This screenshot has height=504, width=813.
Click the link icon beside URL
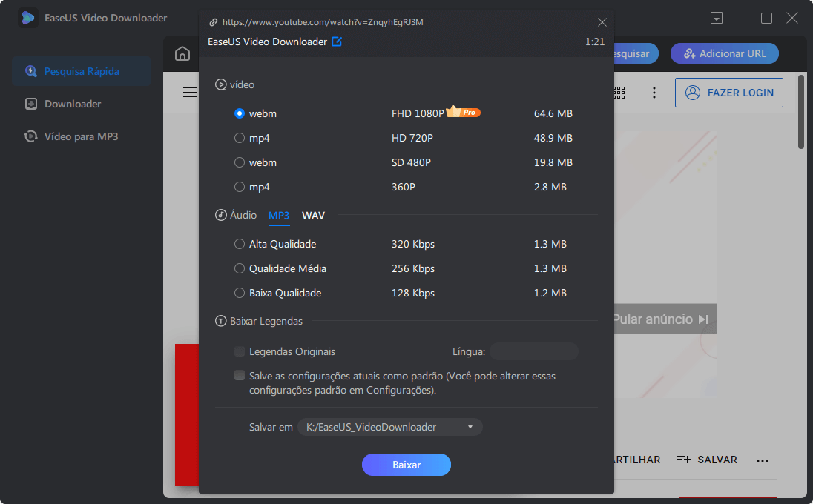coord(213,22)
